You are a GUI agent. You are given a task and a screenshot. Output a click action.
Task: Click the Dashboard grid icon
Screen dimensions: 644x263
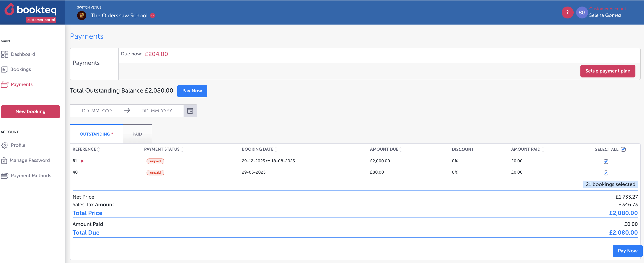click(5, 54)
